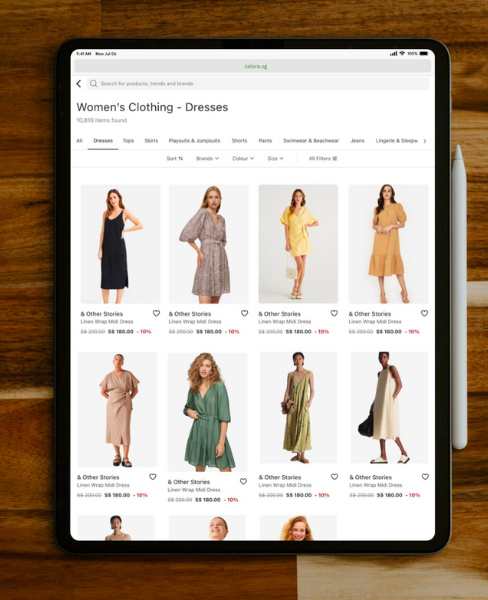Screen dimensions: 488x600
Task: Show more categories with right chevron
Action: click(x=424, y=141)
